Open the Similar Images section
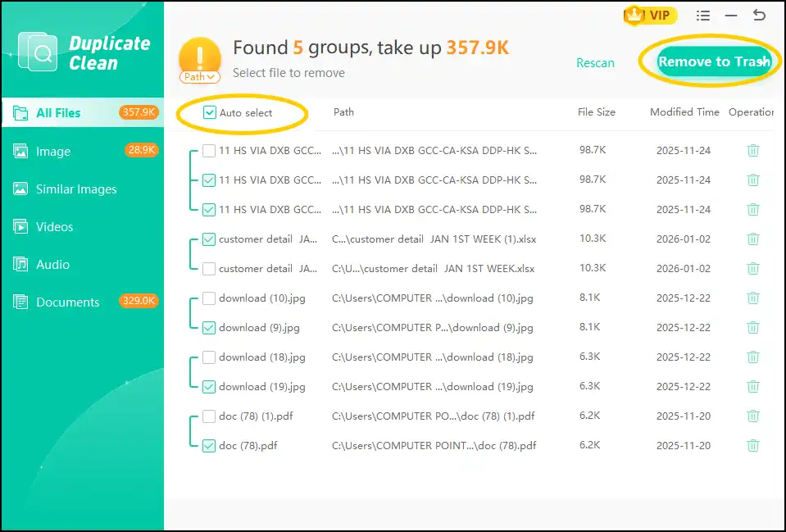786x532 pixels. (x=75, y=189)
